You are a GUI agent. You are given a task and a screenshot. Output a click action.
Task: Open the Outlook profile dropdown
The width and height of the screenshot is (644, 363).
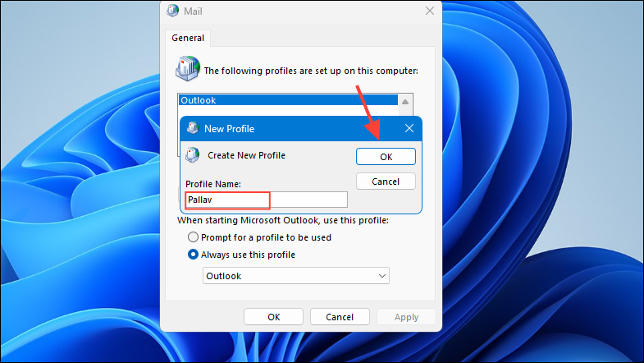click(295, 276)
